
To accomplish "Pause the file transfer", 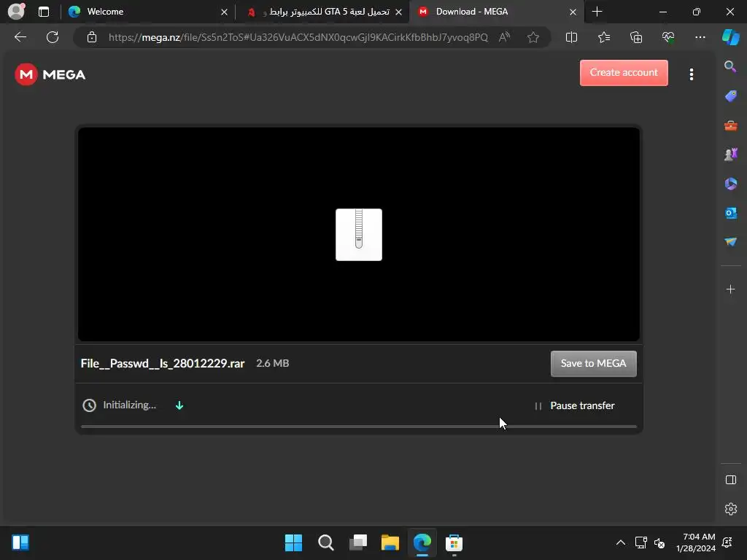I will point(575,405).
